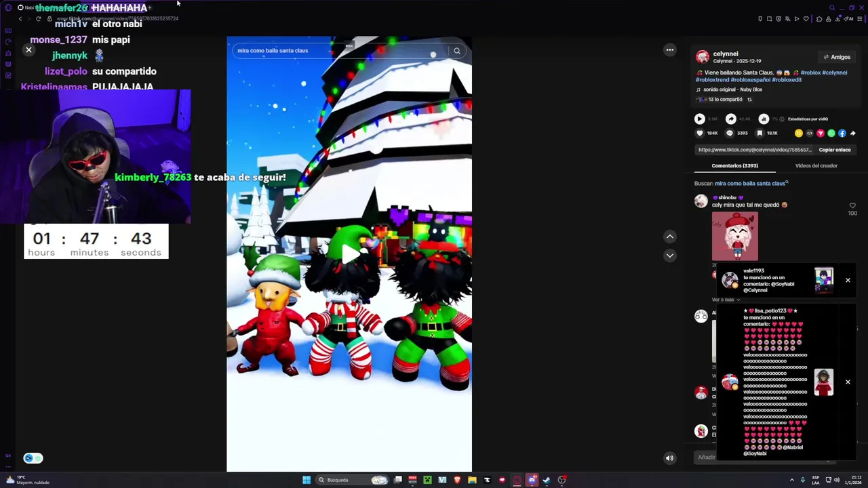Click the yellow repost share icon
Screen dimensions: 868x488
click(799, 134)
